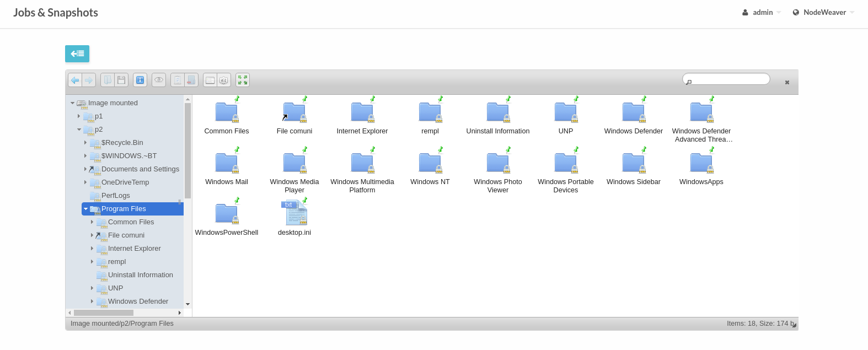
Task: Click the Sort a-z toolbar icon
Action: (x=224, y=80)
